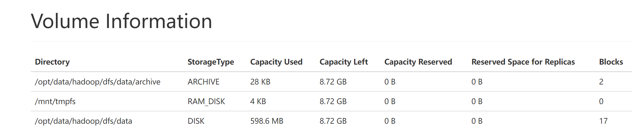Select the 4 KB capacity used value
This screenshot has width=644, height=137.
tap(258, 101)
